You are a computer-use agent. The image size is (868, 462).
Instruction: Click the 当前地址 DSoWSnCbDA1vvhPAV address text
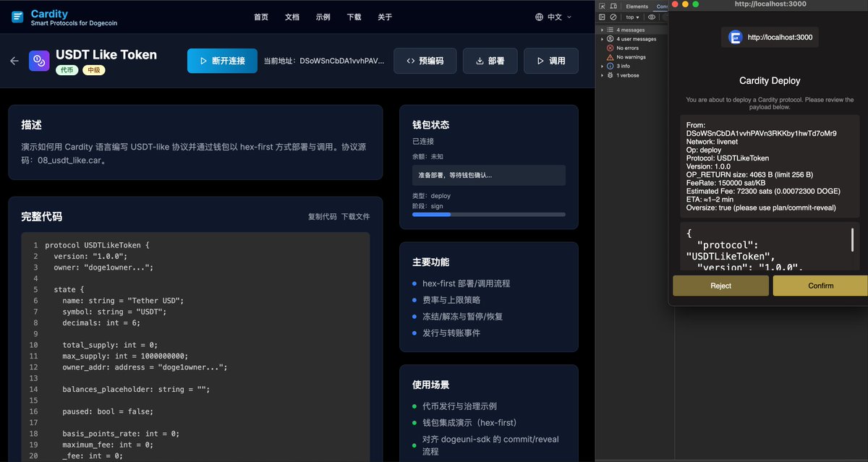[x=324, y=61]
